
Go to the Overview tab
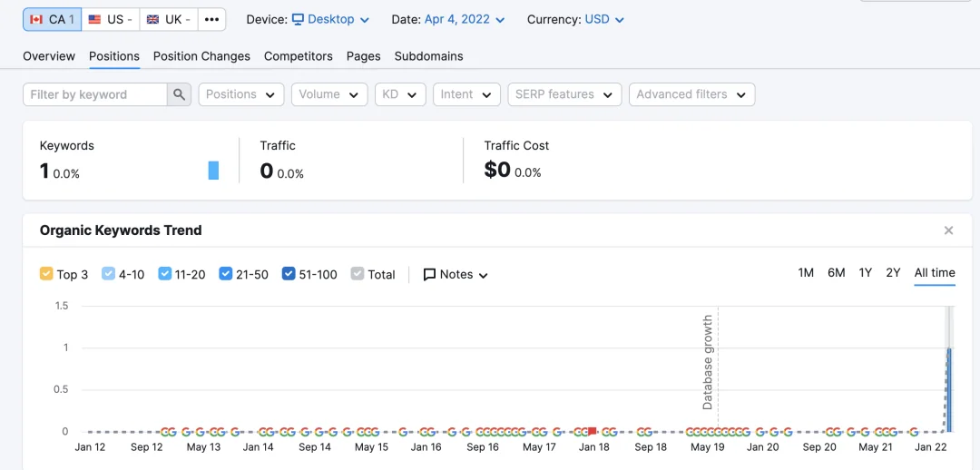coord(49,56)
